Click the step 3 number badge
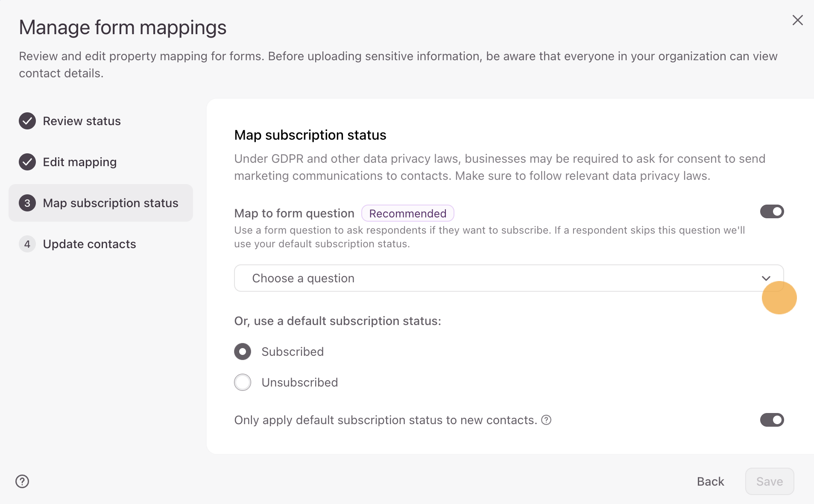The width and height of the screenshot is (814, 504). pyautogui.click(x=27, y=203)
